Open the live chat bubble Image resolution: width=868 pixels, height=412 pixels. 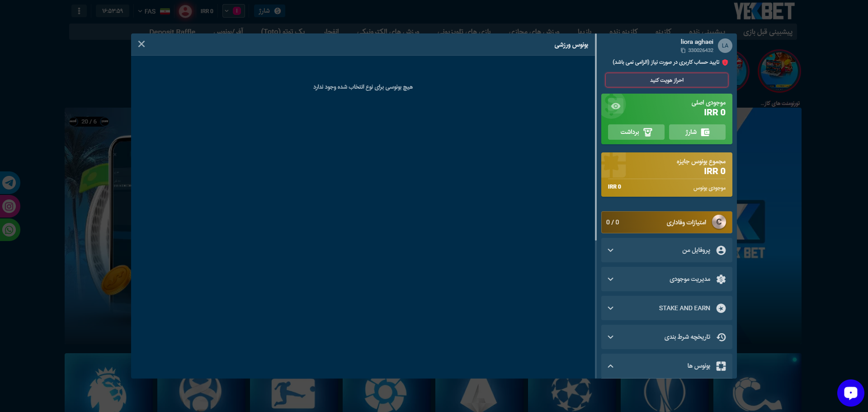[x=850, y=393]
